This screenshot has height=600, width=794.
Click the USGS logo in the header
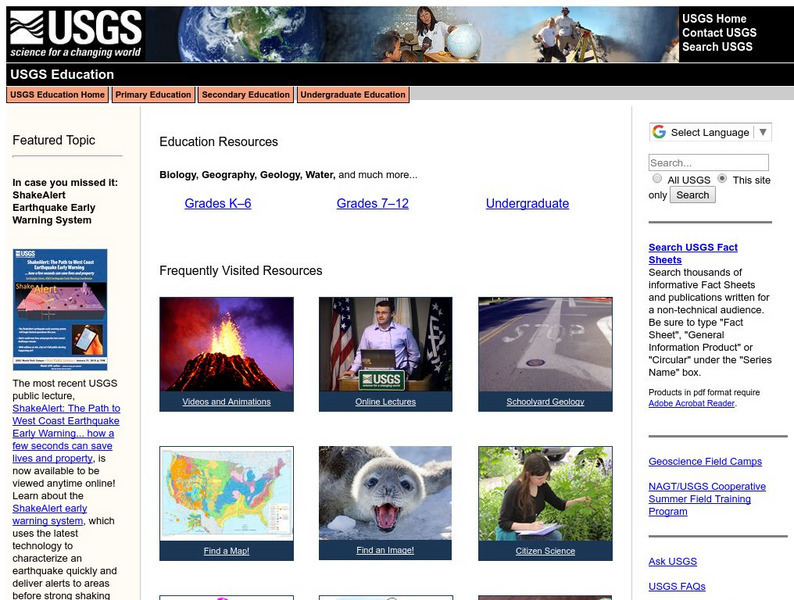[75, 34]
